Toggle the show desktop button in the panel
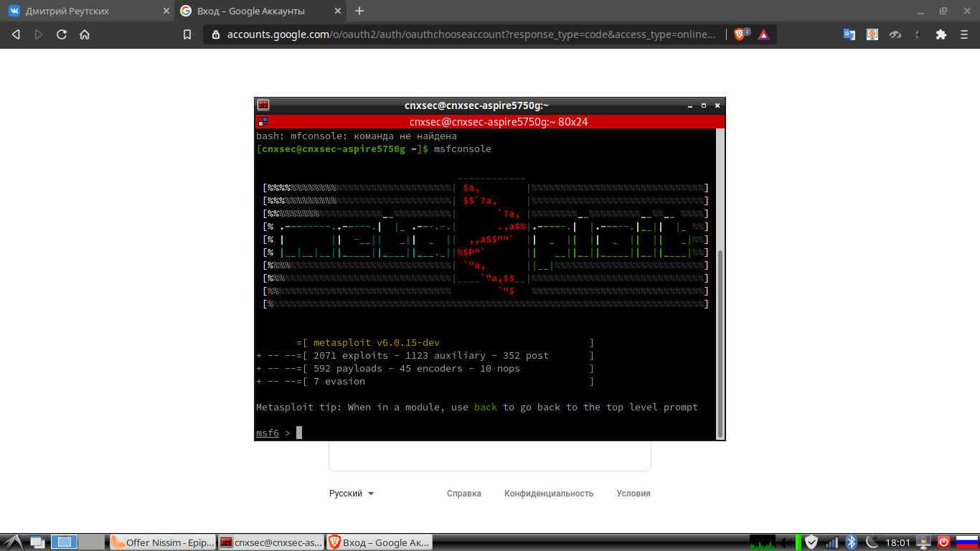 coord(37,542)
